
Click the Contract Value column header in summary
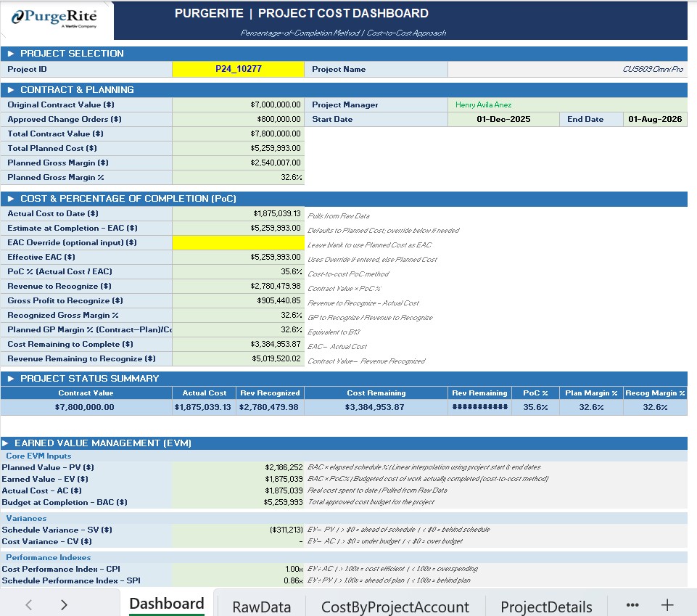click(x=86, y=393)
